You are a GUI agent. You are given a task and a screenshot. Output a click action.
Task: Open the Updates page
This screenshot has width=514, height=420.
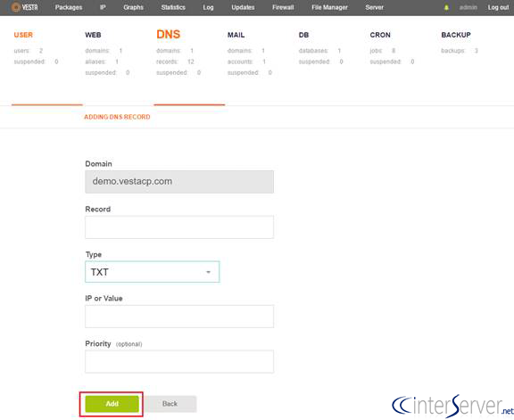[x=243, y=7]
